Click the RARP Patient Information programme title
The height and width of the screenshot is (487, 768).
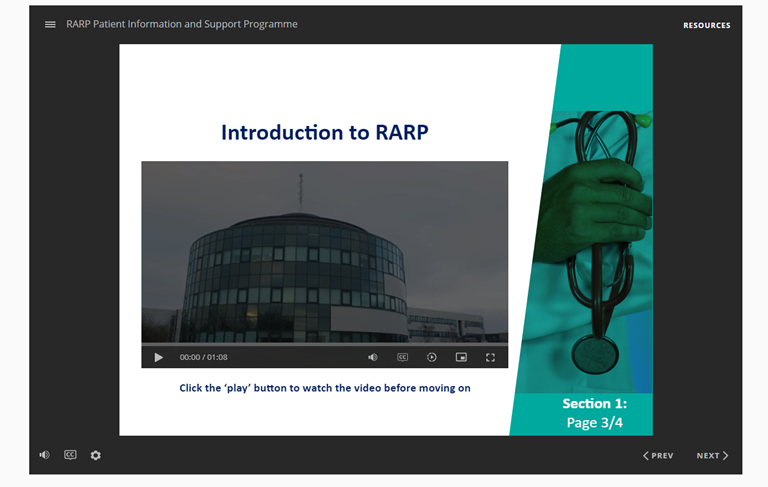tap(182, 24)
